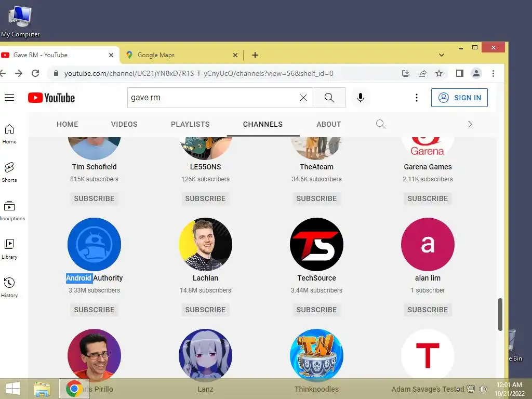Screen dimensions: 532x399
Task: Subscribe to Android Authority
Action: (94, 310)
